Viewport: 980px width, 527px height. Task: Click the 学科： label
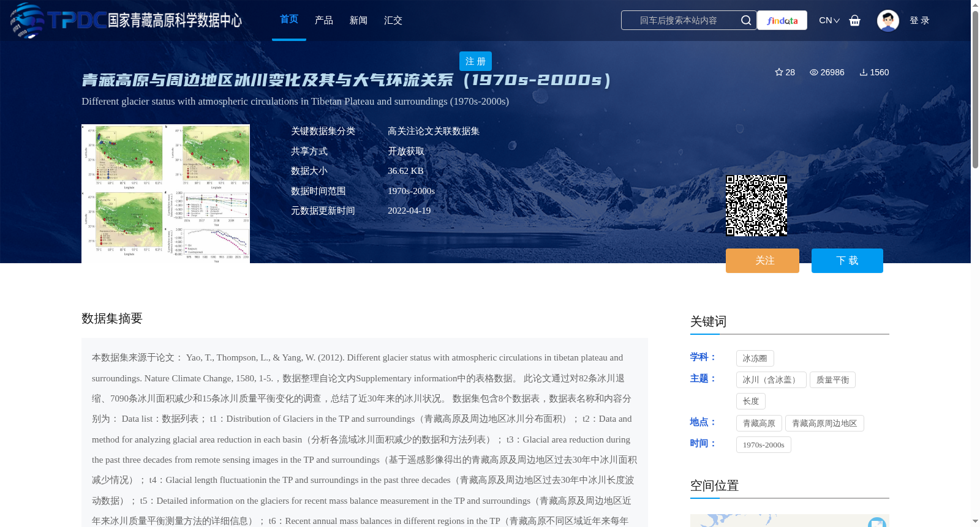[x=703, y=357]
